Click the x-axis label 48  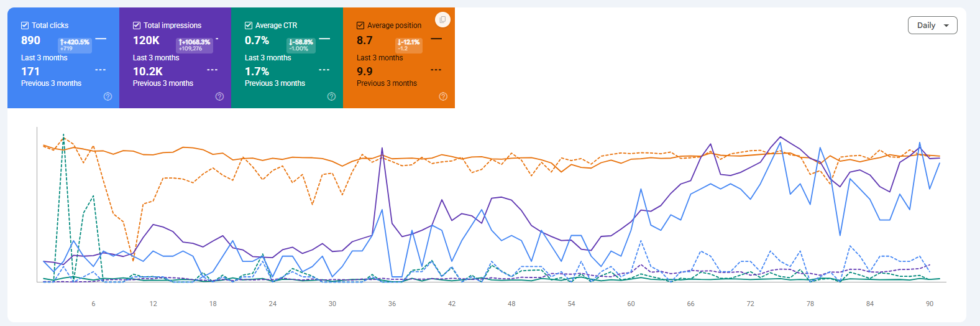tap(511, 304)
